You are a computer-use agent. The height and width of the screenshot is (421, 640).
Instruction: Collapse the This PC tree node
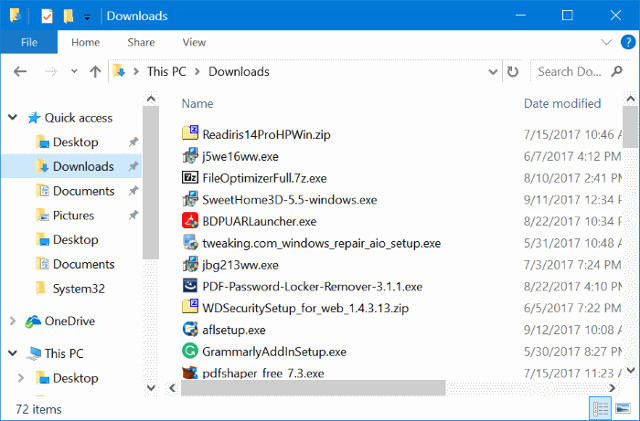point(13,353)
